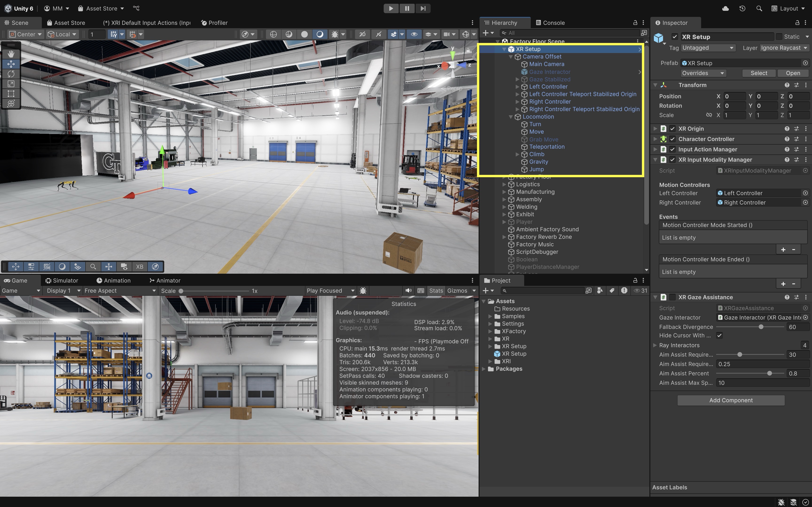
Task: Expand the Left Controller hierarchy item
Action: point(517,87)
